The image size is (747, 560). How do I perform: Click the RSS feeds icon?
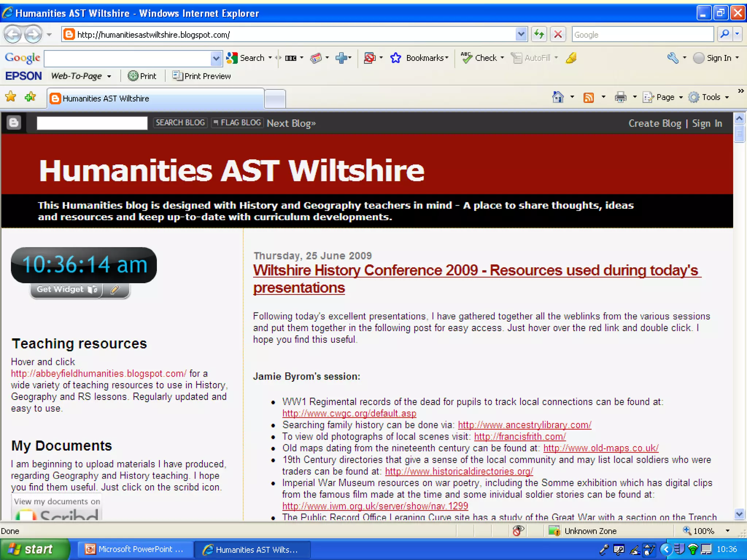588,97
